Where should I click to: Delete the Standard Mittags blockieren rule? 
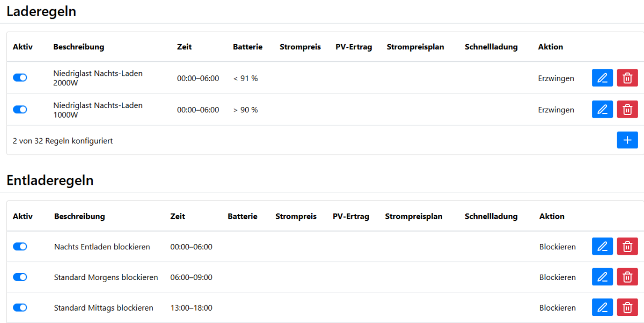627,308
